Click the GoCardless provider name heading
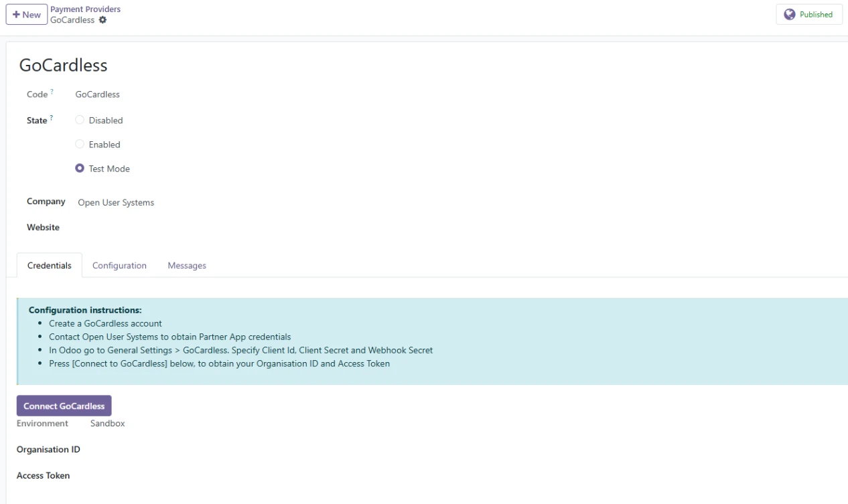The image size is (848, 504). (x=63, y=65)
